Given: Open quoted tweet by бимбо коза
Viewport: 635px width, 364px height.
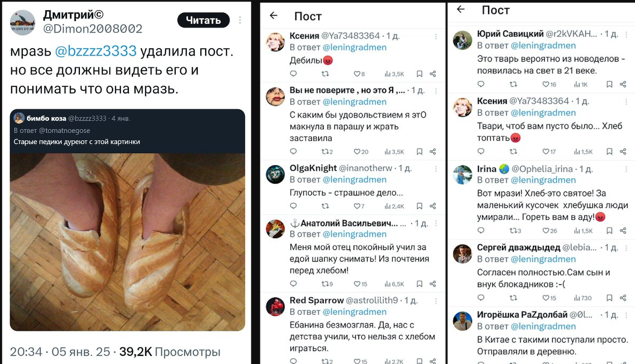Looking at the screenshot, I should pyautogui.click(x=127, y=131).
